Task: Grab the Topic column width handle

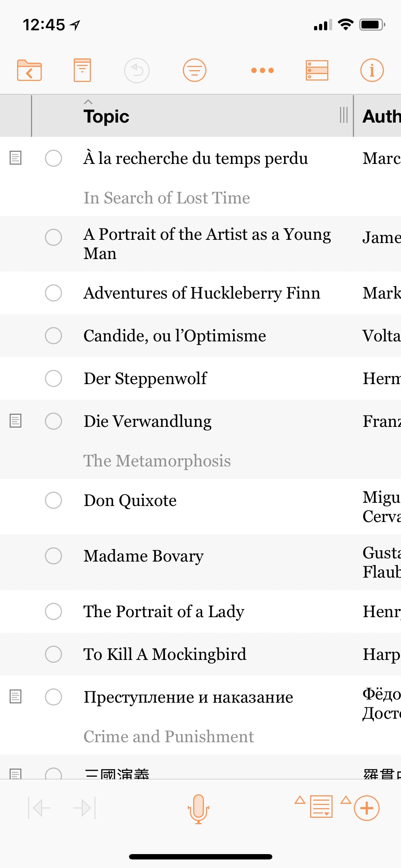Action: (344, 115)
